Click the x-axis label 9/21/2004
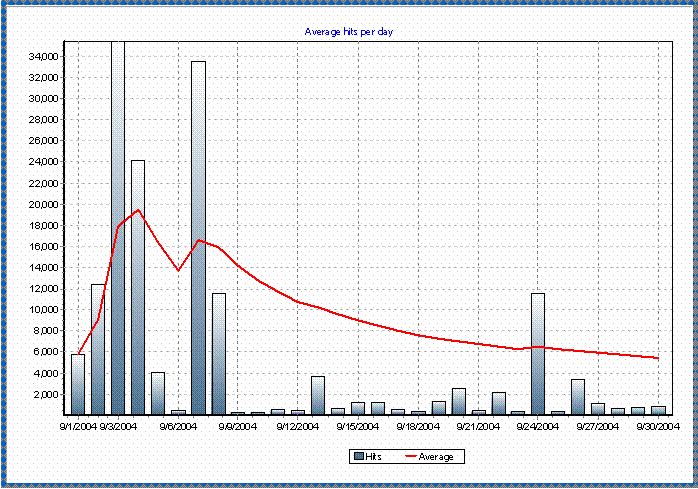Screen dimensions: 698x489 point(479,427)
